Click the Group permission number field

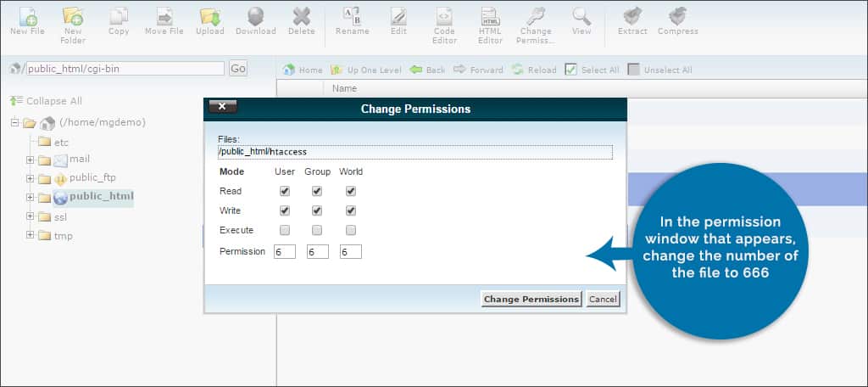pyautogui.click(x=318, y=252)
